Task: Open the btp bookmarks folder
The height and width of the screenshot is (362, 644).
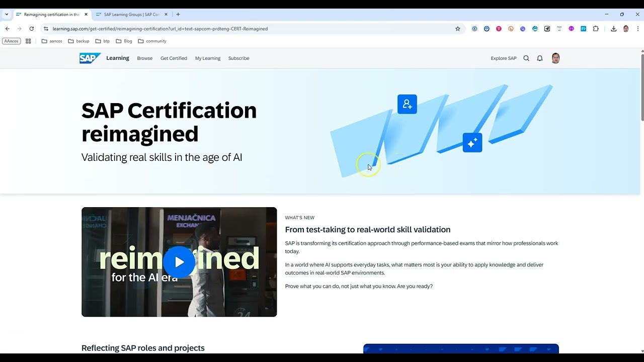Action: pos(103,41)
